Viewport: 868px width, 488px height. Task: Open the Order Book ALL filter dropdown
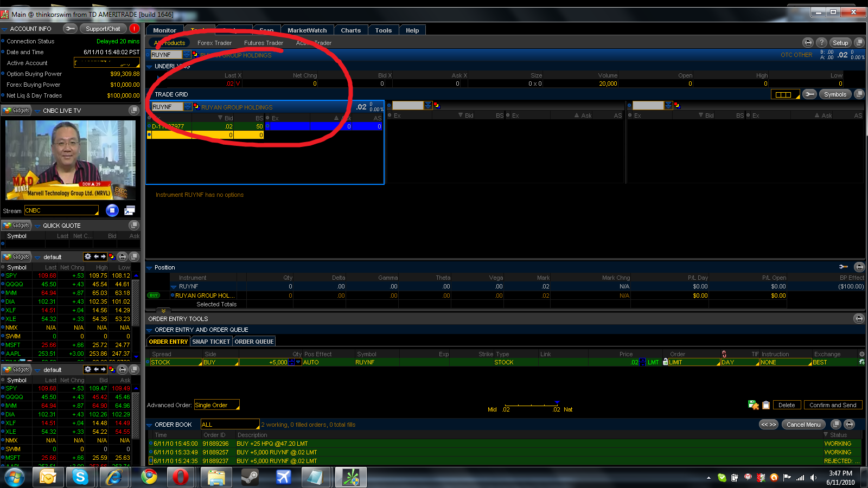(x=231, y=425)
